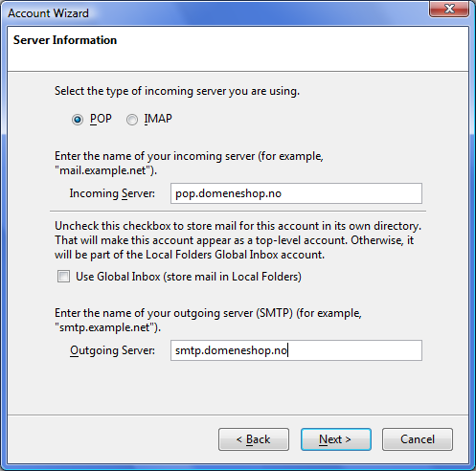Image resolution: width=476 pixels, height=471 pixels.
Task: Click the Server Information heading
Action: pos(65,40)
